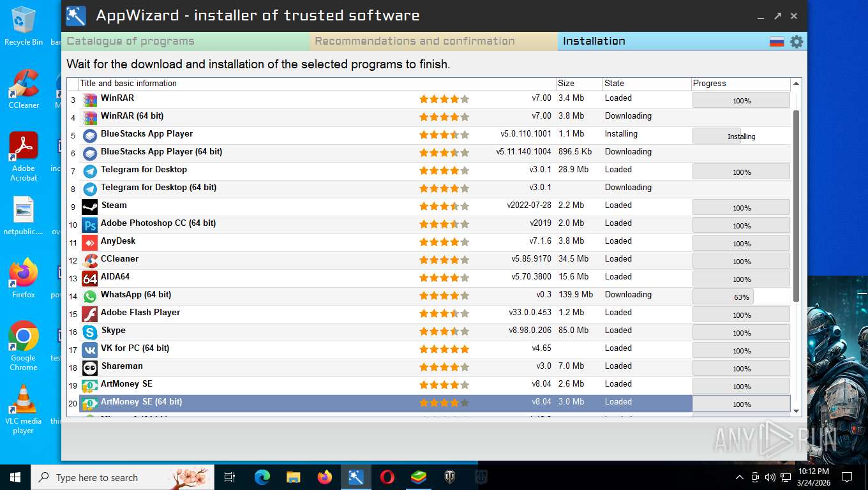Viewport: 868px width, 490px height.
Task: Open Task View on the taskbar
Action: point(230,477)
